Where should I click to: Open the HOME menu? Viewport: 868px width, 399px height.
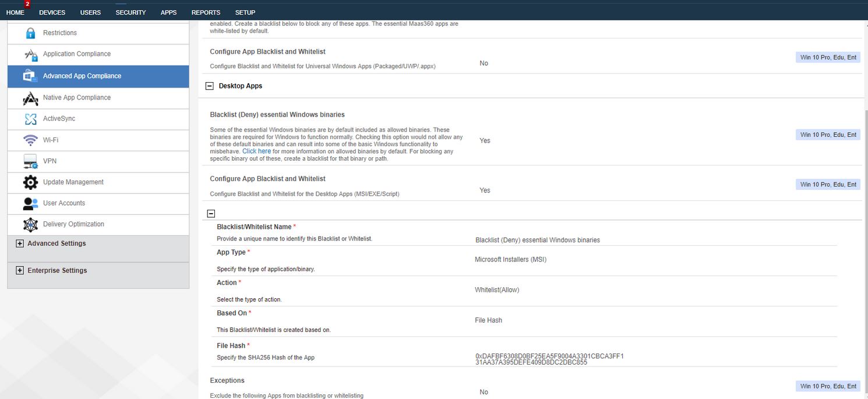point(15,12)
